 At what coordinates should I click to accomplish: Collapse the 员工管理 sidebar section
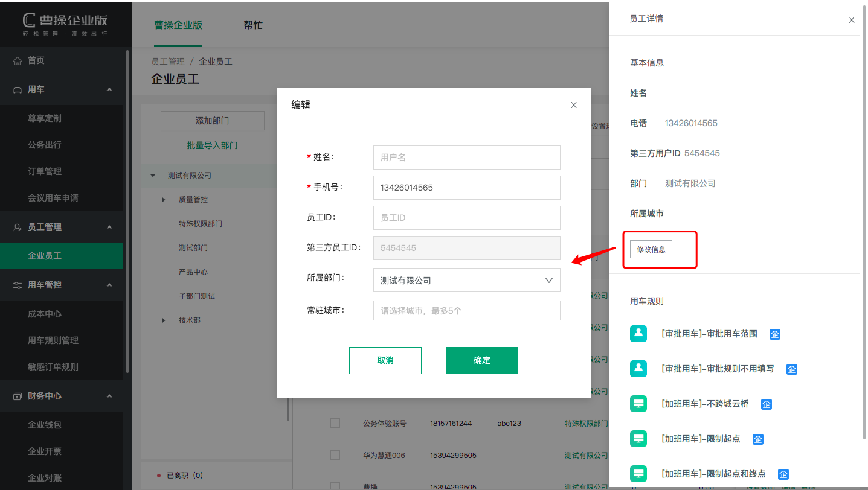click(x=109, y=227)
